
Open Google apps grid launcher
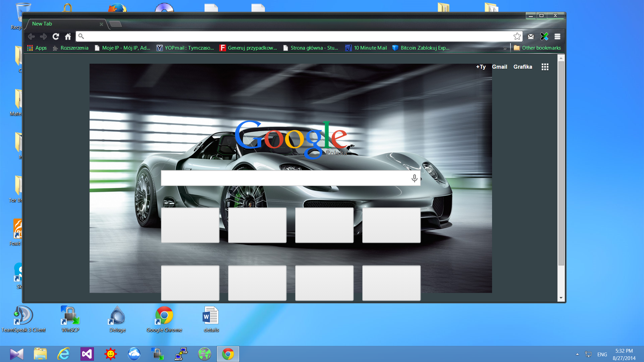click(x=545, y=67)
